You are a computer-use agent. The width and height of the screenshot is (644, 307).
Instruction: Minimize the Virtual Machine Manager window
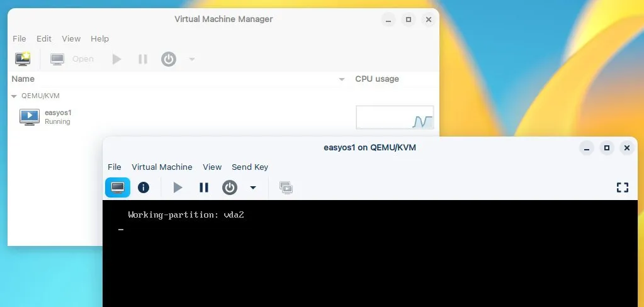(x=388, y=20)
